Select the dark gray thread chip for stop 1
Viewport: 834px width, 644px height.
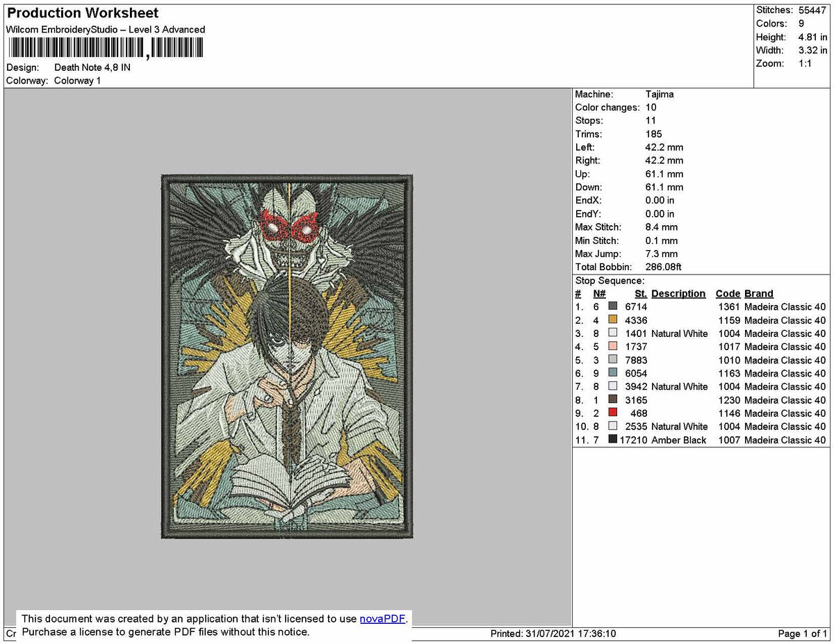coord(614,306)
